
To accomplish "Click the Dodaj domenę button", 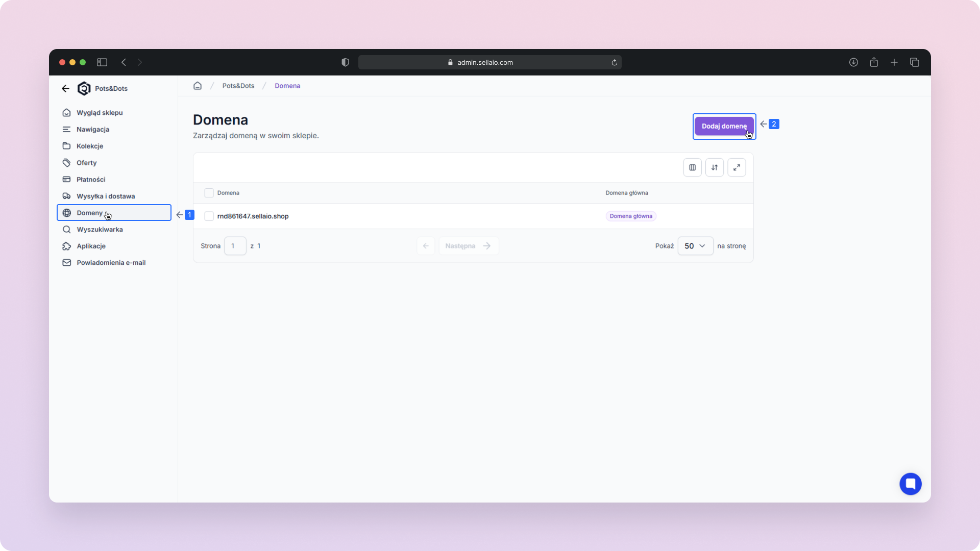I will pos(723,126).
